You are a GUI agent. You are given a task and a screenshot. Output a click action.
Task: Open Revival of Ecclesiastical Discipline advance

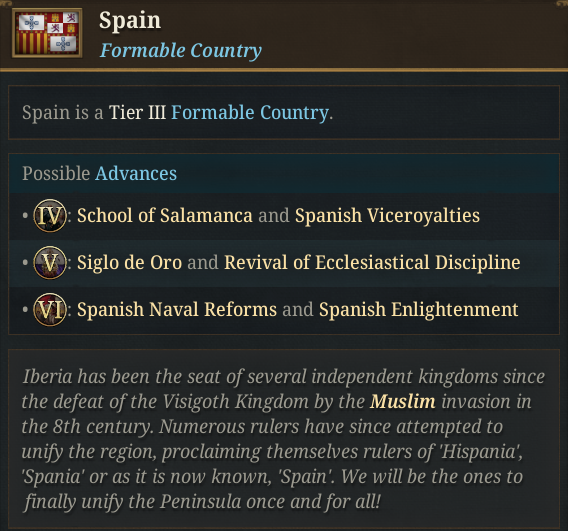[x=372, y=263]
